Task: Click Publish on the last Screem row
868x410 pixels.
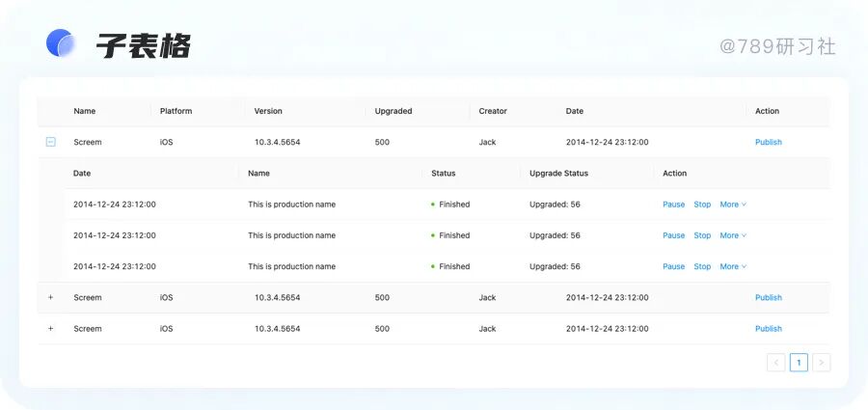Action: 769,329
